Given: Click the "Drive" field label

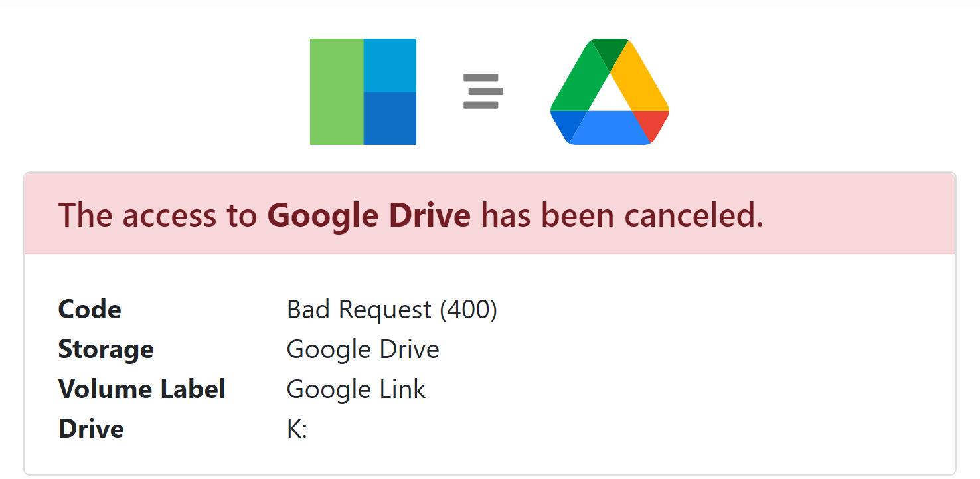Looking at the screenshot, I should point(91,429).
